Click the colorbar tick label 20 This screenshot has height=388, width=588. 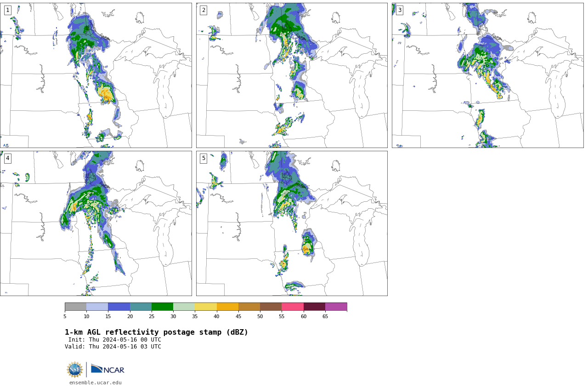[130, 316]
